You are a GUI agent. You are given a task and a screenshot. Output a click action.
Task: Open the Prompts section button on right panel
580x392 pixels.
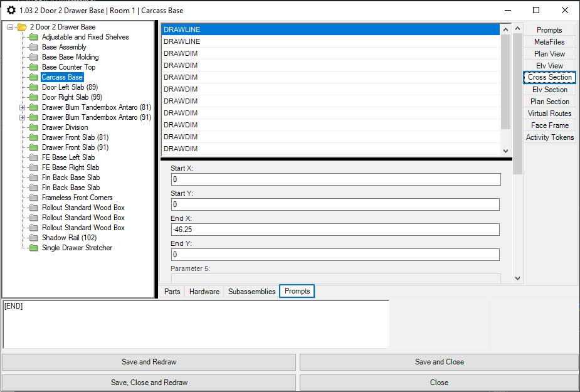click(x=549, y=30)
